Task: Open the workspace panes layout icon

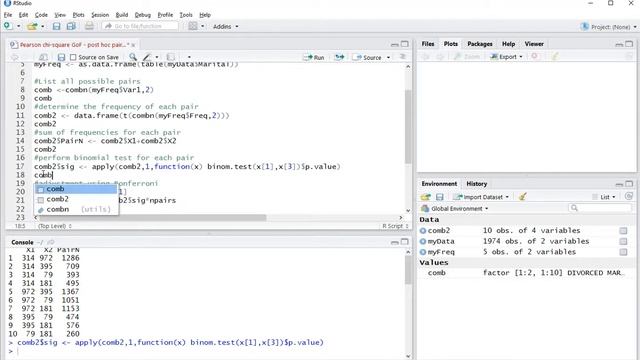Action: 193,27
